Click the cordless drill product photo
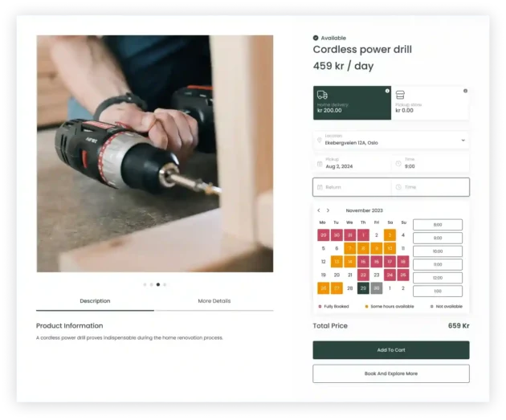This screenshot has height=420, width=506. [x=155, y=153]
